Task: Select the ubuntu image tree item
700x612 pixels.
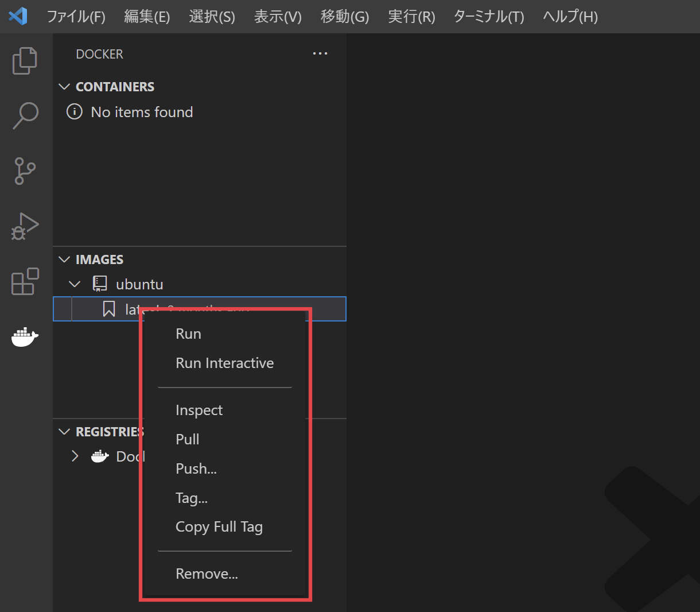Action: tap(200, 284)
